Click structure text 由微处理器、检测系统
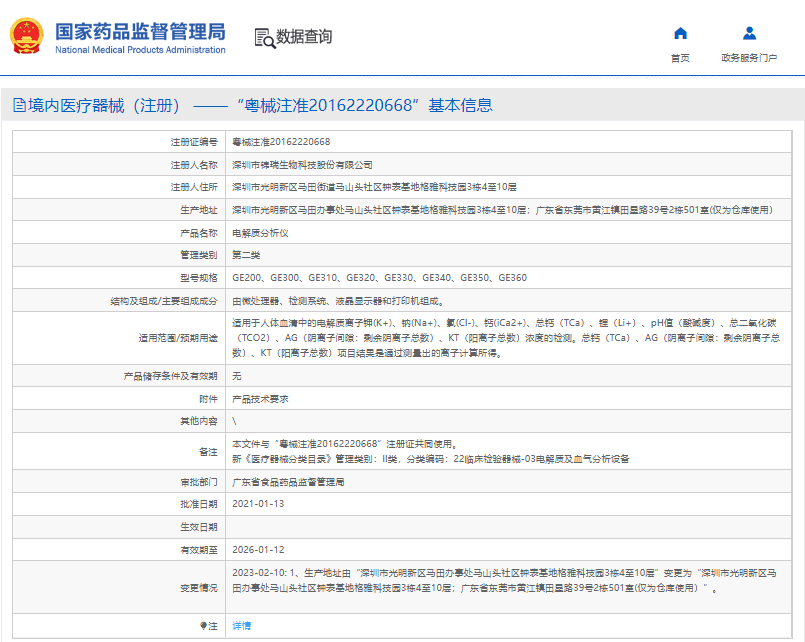 coord(338,301)
